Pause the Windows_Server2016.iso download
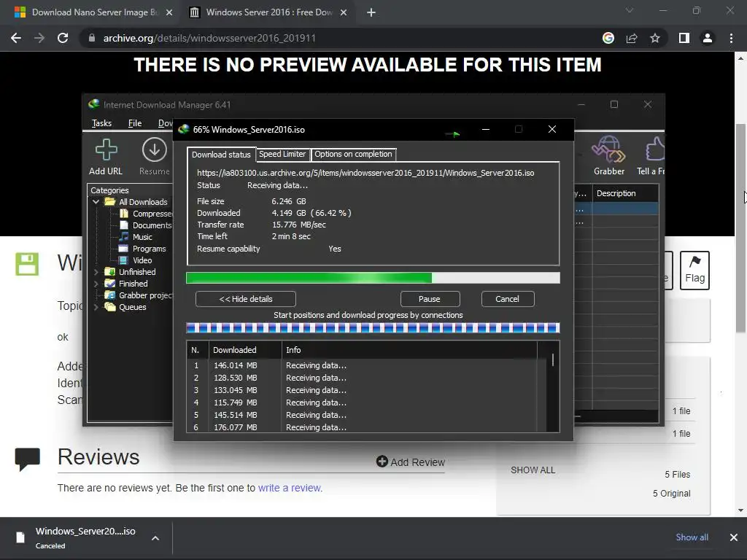The width and height of the screenshot is (747, 560). coord(430,299)
